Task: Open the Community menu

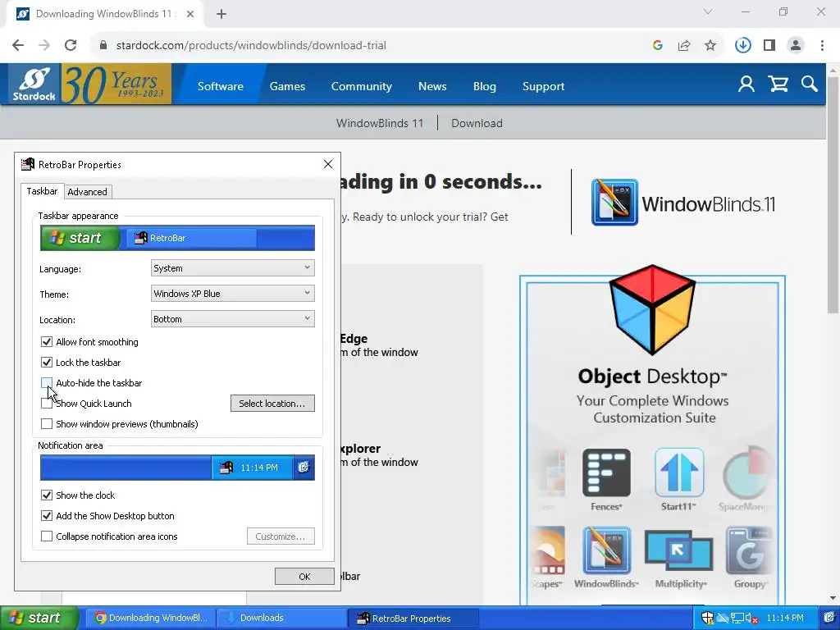Action: [361, 86]
